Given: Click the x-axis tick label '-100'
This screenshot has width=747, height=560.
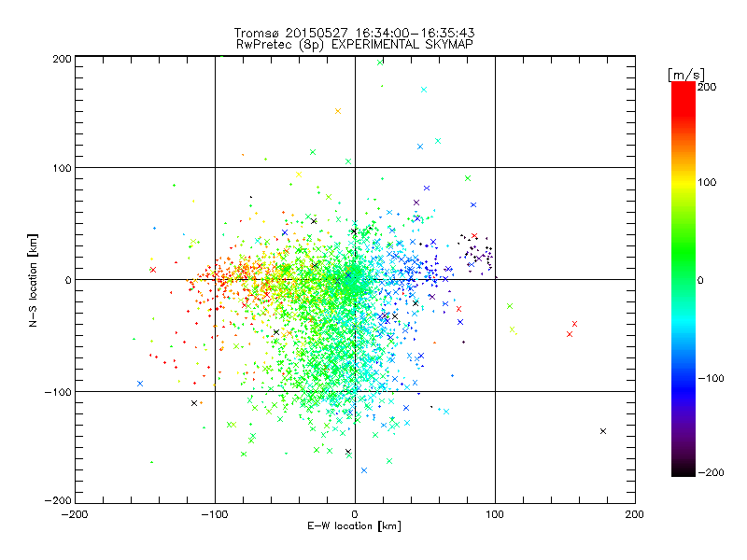Looking at the screenshot, I should coord(215,514).
